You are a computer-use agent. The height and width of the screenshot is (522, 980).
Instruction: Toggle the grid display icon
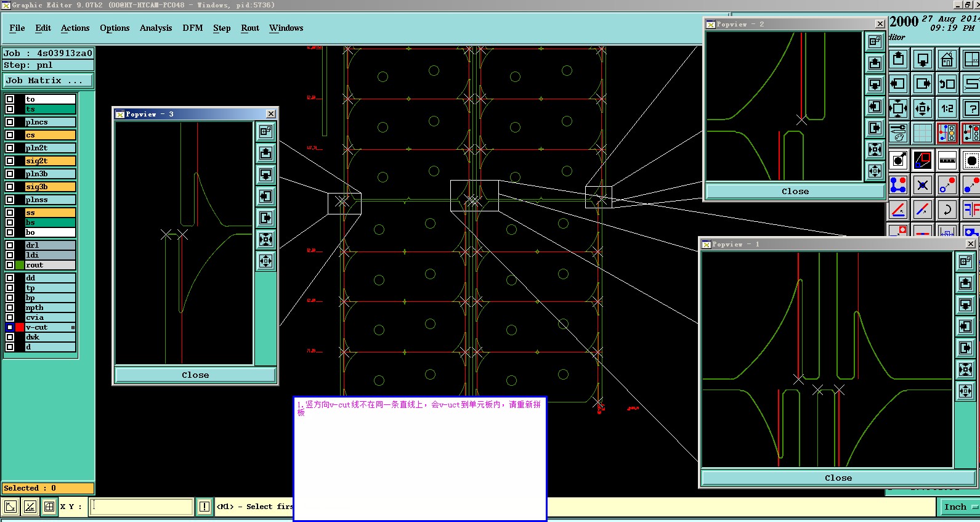point(923,133)
